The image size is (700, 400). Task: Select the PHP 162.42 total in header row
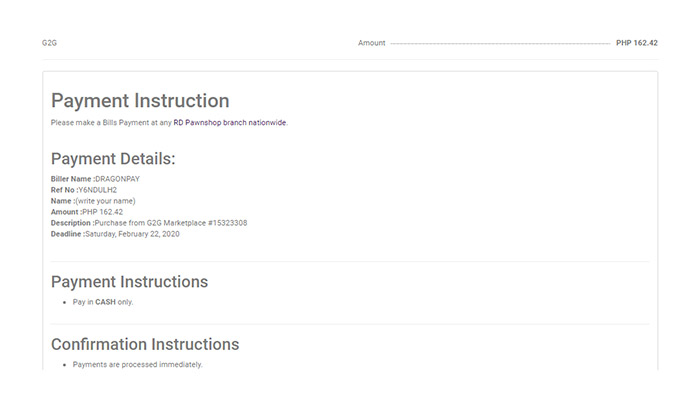[636, 44]
